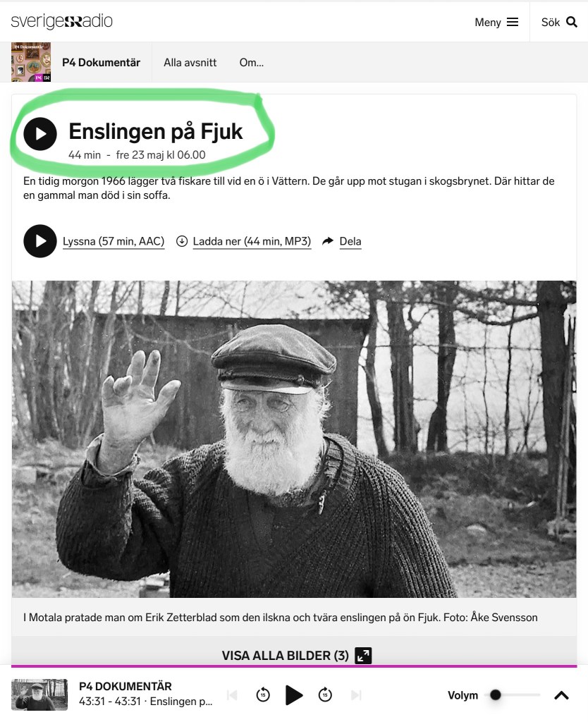Open the Meny hamburger icon
The image size is (588, 722).
coord(513,22)
